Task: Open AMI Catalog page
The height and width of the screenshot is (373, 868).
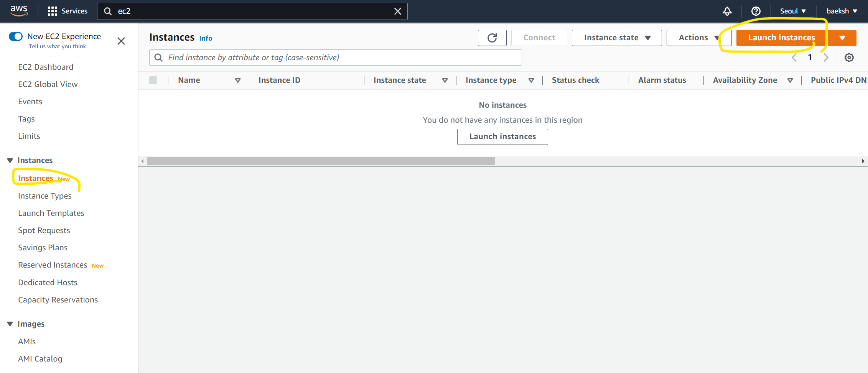Action: [x=40, y=359]
